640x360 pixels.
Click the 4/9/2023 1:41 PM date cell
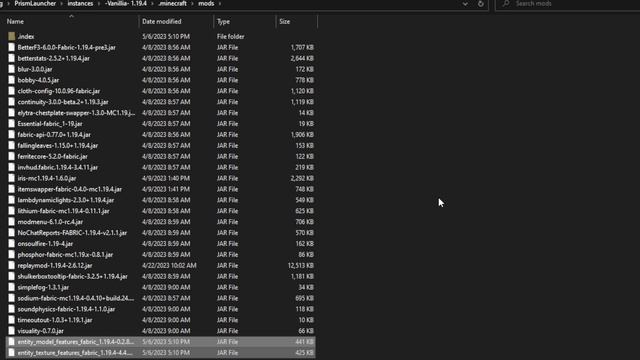[x=166, y=189]
